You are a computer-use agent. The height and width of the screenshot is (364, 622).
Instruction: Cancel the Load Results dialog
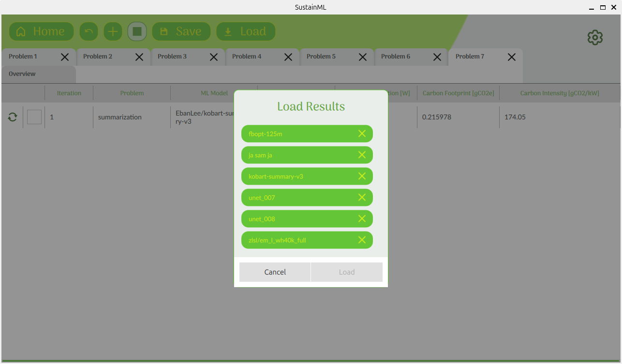(275, 272)
